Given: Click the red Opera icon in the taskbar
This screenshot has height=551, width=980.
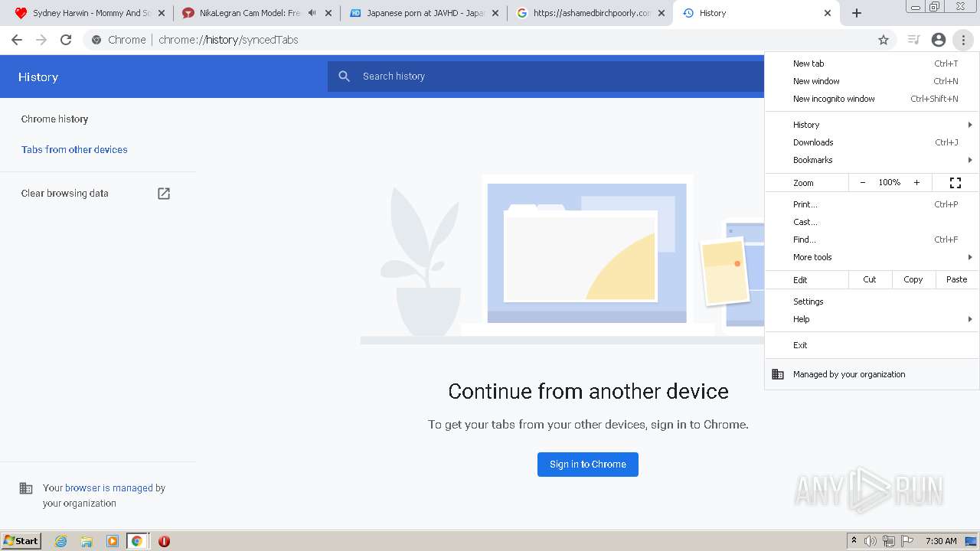Looking at the screenshot, I should [x=164, y=541].
